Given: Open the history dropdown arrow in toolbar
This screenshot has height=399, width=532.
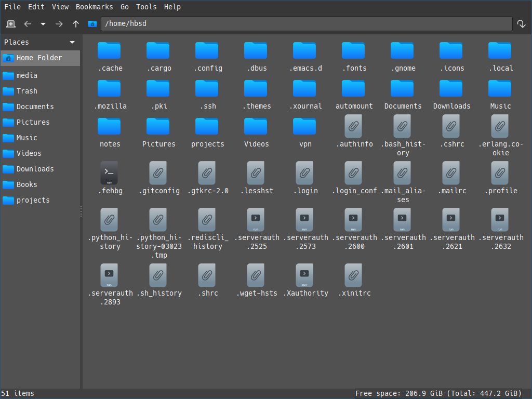Looking at the screenshot, I should (x=43, y=24).
